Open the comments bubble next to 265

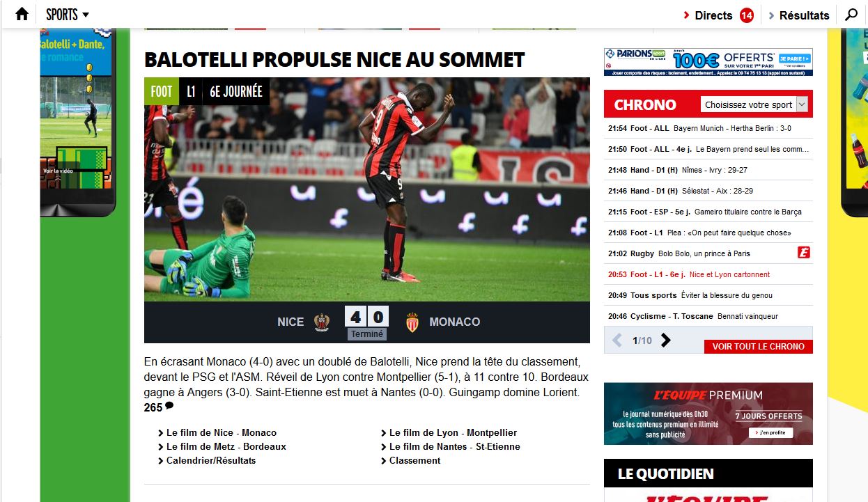pyautogui.click(x=169, y=406)
